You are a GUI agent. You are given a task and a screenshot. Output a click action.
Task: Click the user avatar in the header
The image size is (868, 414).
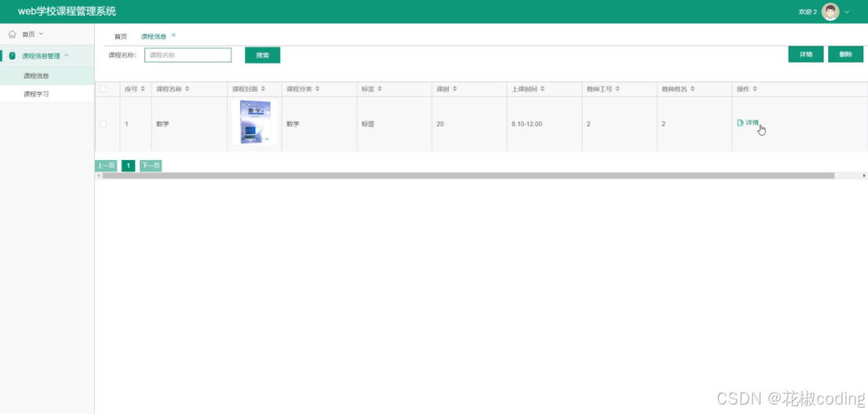pyautogui.click(x=830, y=12)
